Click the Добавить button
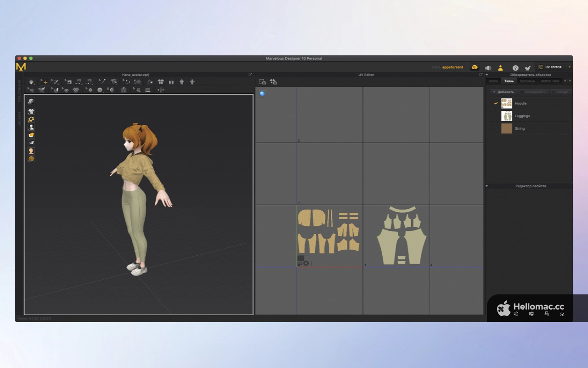Screen dimensions: 588x368 (503, 92)
